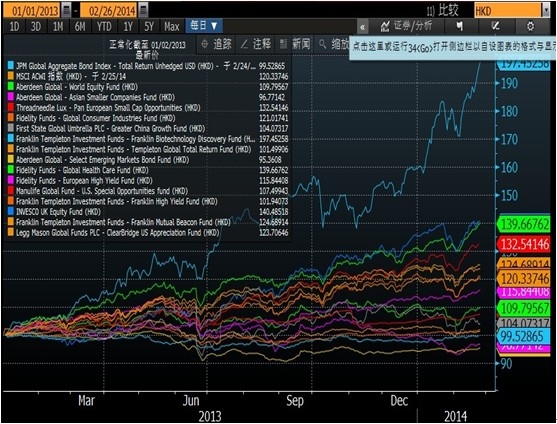Click Fidelity Global Consumer Industries swatch
The width and height of the screenshot is (557, 424).
pyautogui.click(x=11, y=118)
